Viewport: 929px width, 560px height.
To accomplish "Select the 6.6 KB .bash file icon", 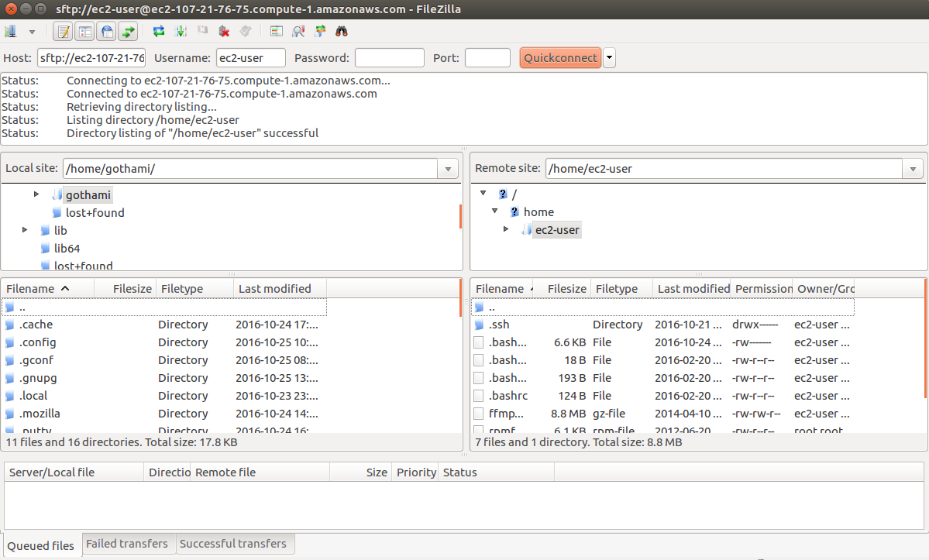I will (479, 343).
